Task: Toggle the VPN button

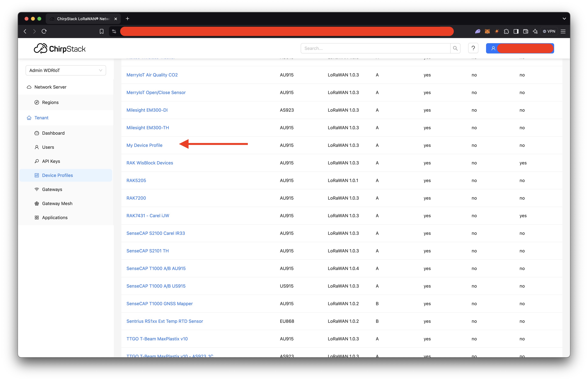Action: point(549,31)
